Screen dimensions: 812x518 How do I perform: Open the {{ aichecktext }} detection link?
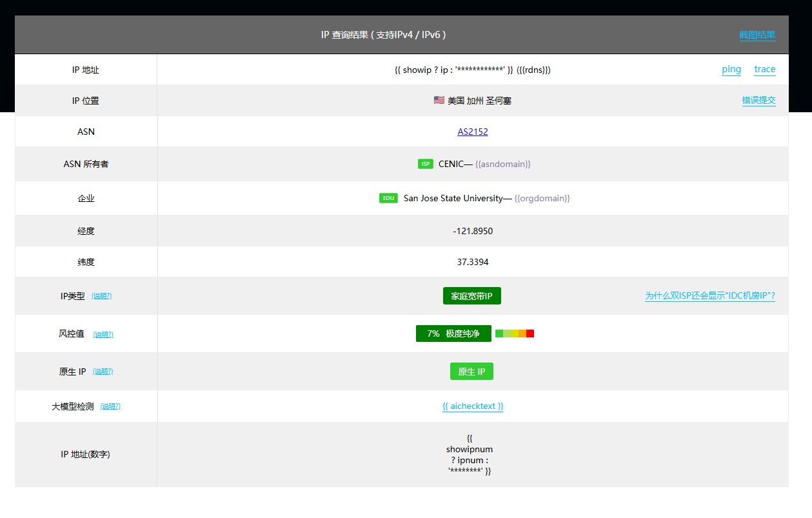(x=473, y=406)
